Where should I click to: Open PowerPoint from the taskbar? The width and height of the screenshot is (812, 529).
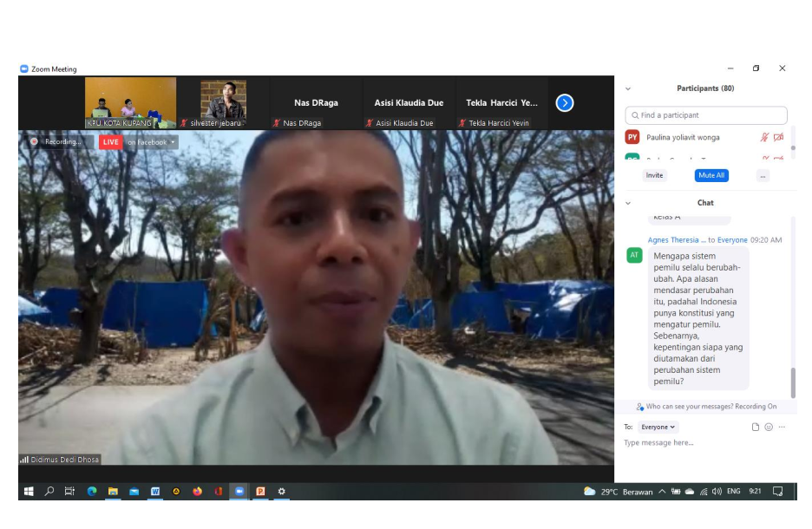pyautogui.click(x=260, y=491)
